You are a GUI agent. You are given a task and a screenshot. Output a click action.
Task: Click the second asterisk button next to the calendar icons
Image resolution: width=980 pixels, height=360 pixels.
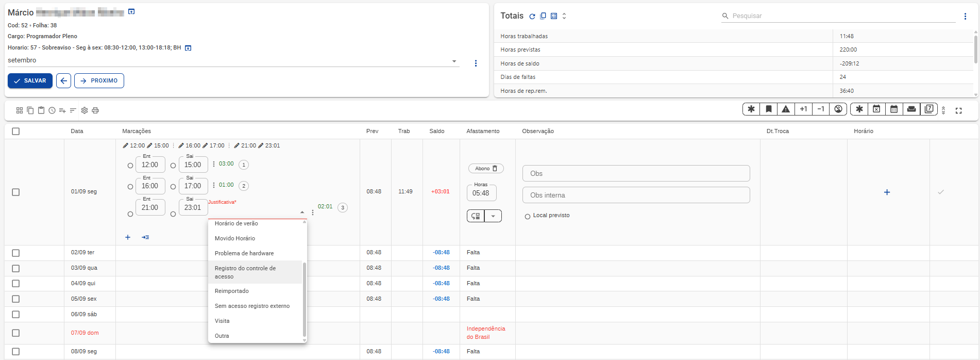tap(859, 109)
